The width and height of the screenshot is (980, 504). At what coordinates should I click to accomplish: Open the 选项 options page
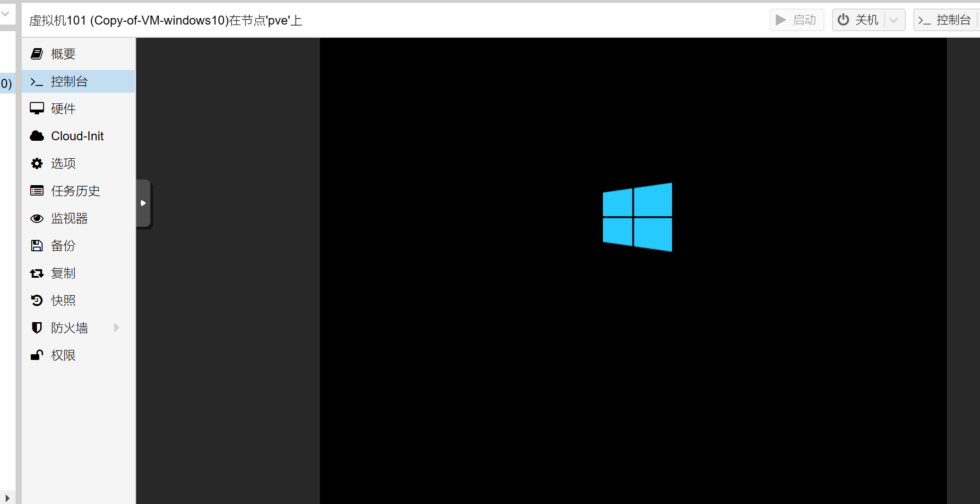pyautogui.click(x=78, y=163)
